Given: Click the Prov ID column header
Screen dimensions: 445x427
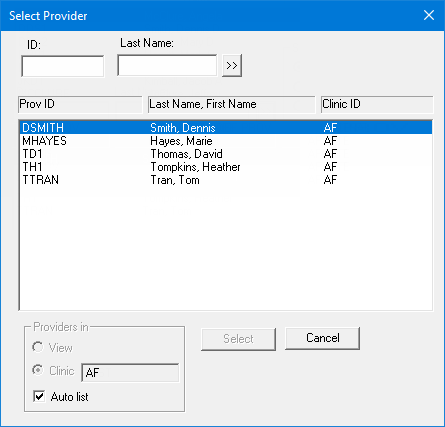Looking at the screenshot, I should 80,104.
